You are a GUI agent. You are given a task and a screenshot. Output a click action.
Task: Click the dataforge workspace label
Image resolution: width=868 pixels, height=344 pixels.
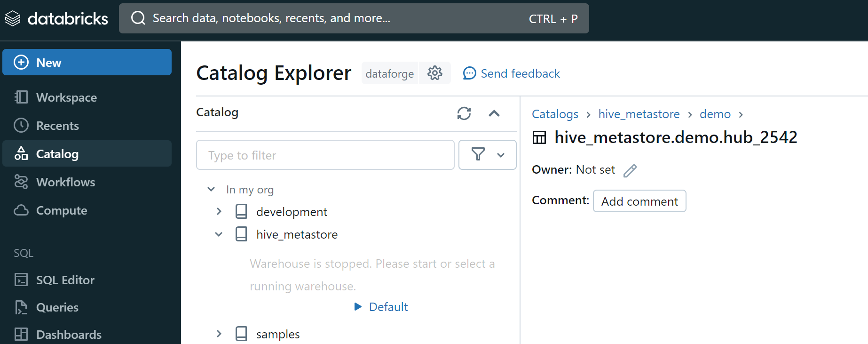pos(390,73)
